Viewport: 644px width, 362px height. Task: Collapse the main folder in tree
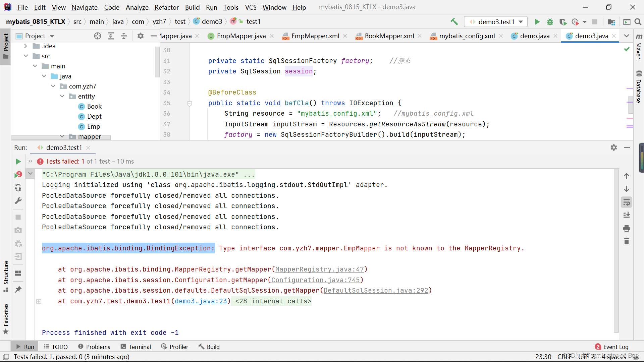35,66
